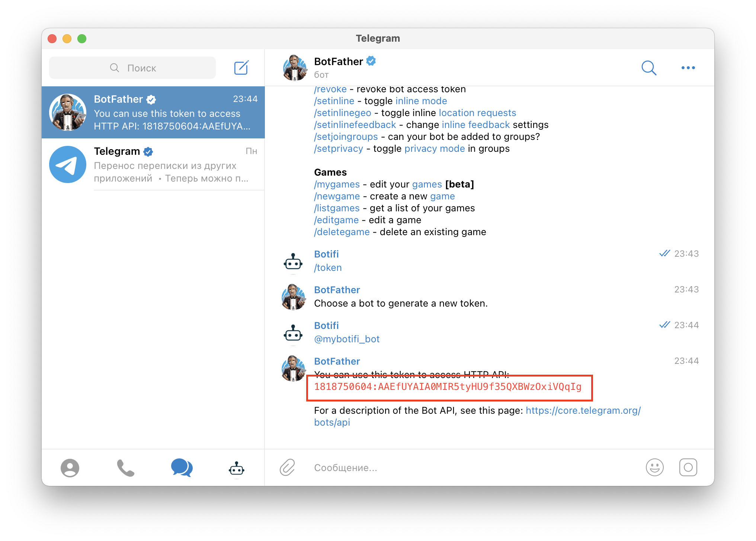Open the 'inline feedback' link

(x=475, y=125)
